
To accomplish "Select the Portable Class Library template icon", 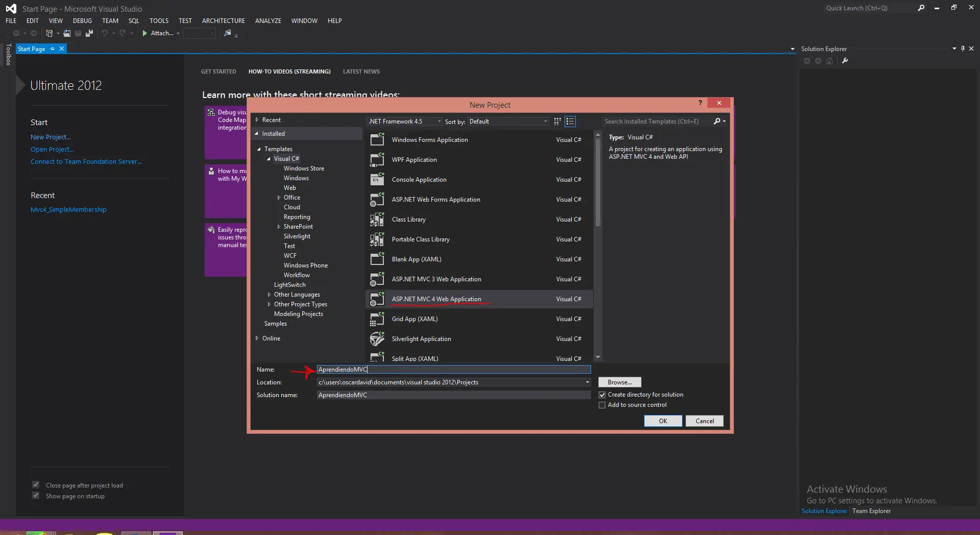I will click(x=377, y=239).
